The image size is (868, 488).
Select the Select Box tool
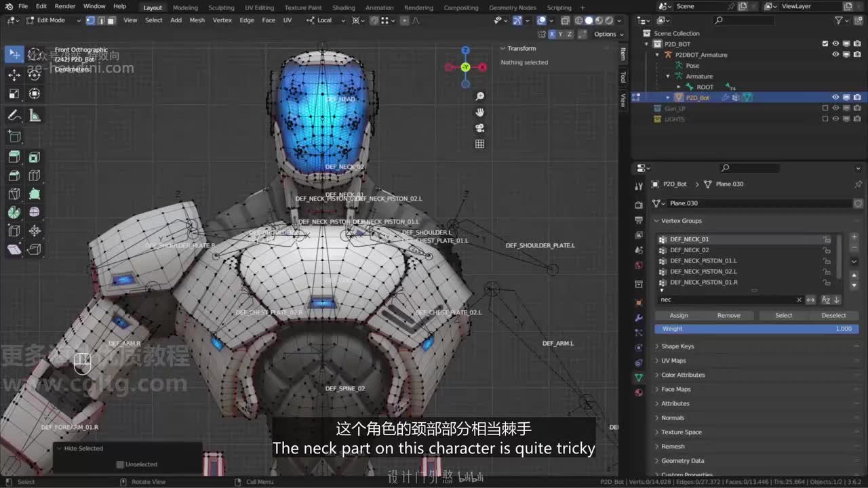14,54
